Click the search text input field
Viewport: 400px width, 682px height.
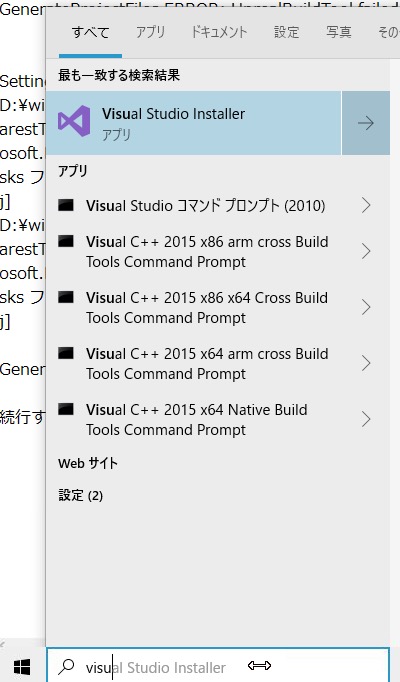click(x=218, y=666)
